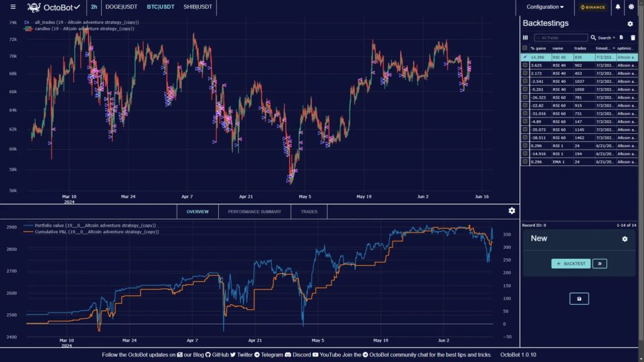The width and height of the screenshot is (644, 362).
Task: Select the DOGE|USDT pair tab
Action: click(121, 7)
